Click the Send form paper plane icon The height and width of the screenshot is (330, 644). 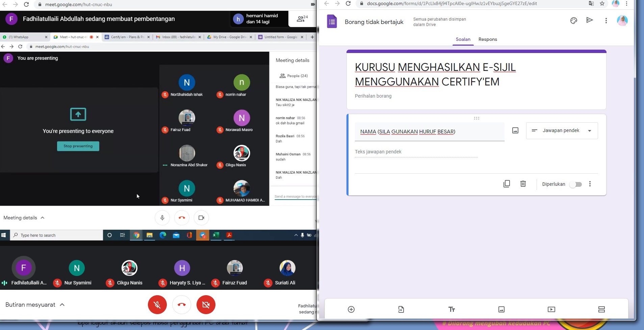point(590,20)
